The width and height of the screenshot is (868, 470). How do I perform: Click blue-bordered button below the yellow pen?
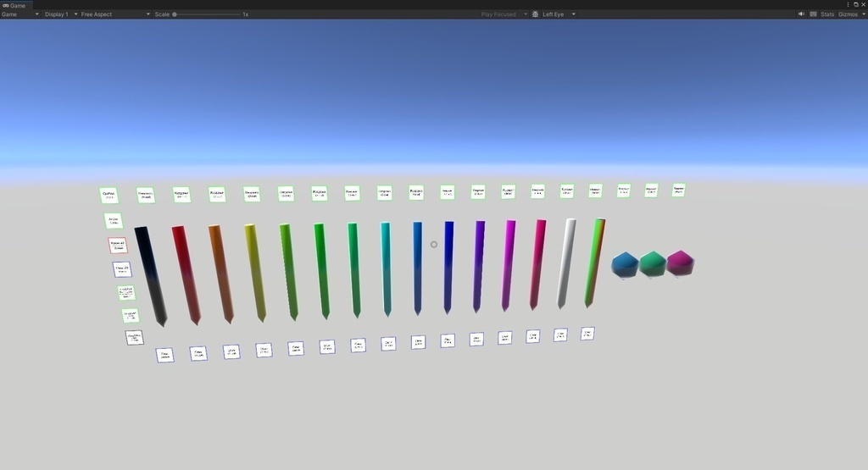tap(264, 350)
